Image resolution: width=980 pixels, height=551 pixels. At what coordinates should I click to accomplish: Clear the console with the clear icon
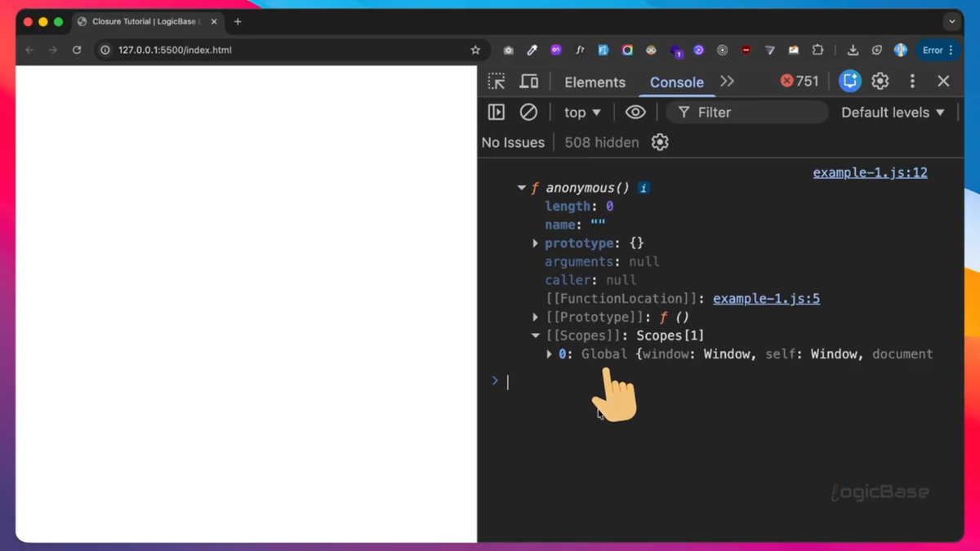point(528,112)
